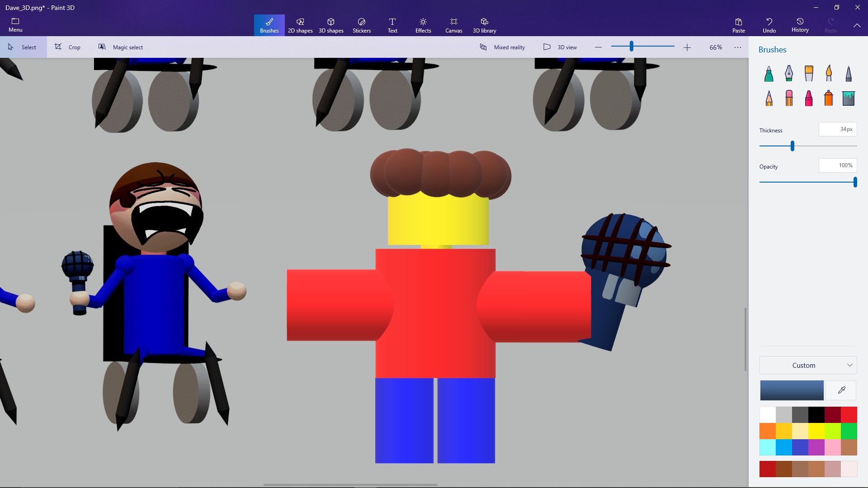Toggle Mixed reality mode
This screenshot has height=488, width=868.
[x=502, y=47]
